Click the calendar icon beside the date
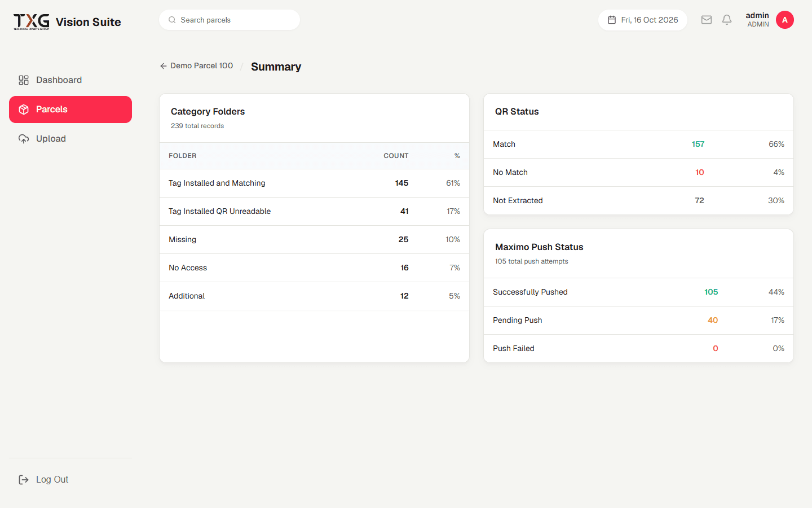This screenshot has width=812, height=508. (x=612, y=20)
